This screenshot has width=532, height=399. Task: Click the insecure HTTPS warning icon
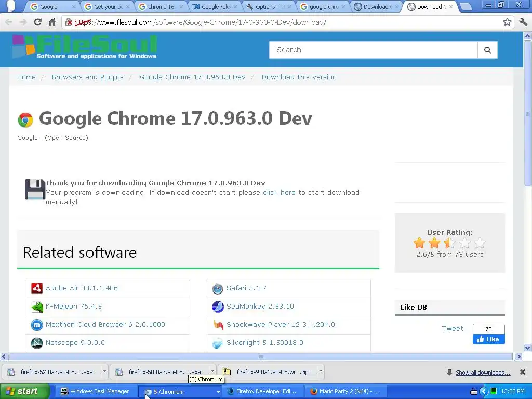(69, 22)
